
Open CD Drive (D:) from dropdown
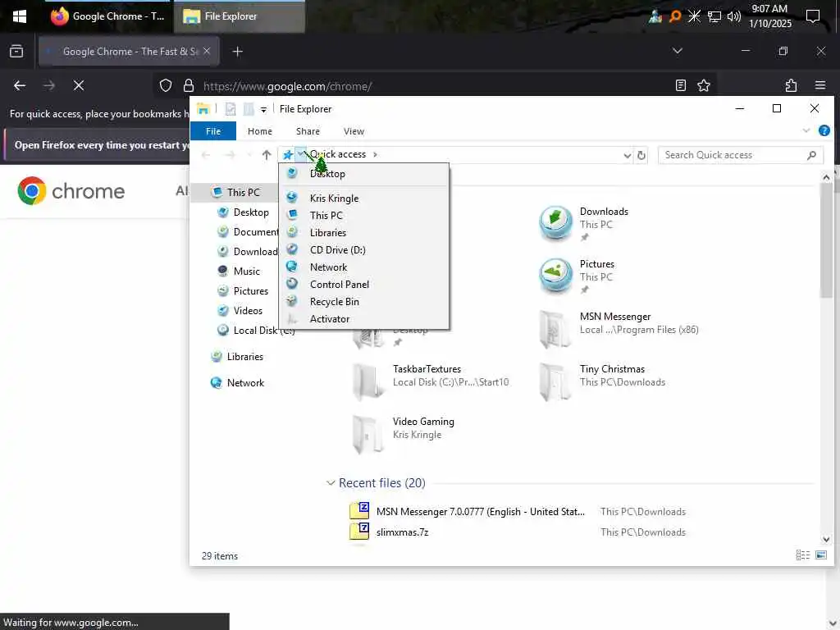click(x=363, y=249)
